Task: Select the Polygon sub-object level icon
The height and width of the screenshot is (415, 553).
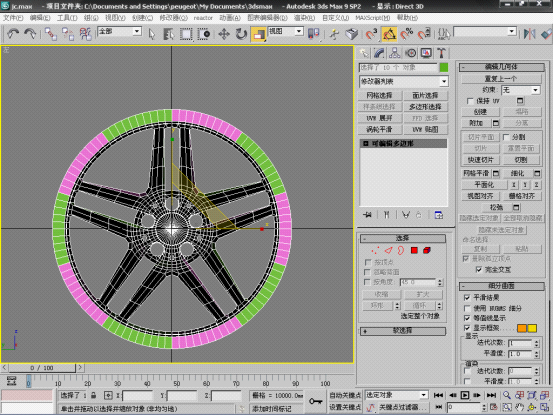Action: coord(414,250)
